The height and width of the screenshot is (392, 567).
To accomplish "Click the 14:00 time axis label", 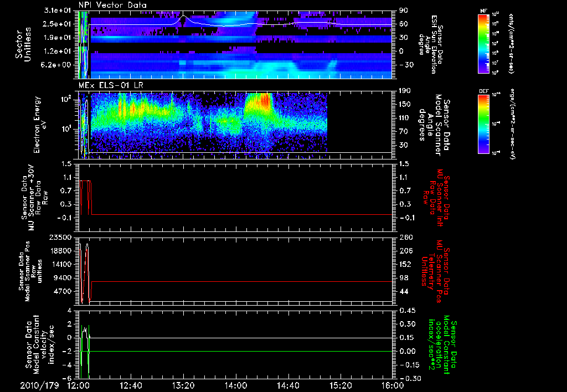I will tap(235, 385).
